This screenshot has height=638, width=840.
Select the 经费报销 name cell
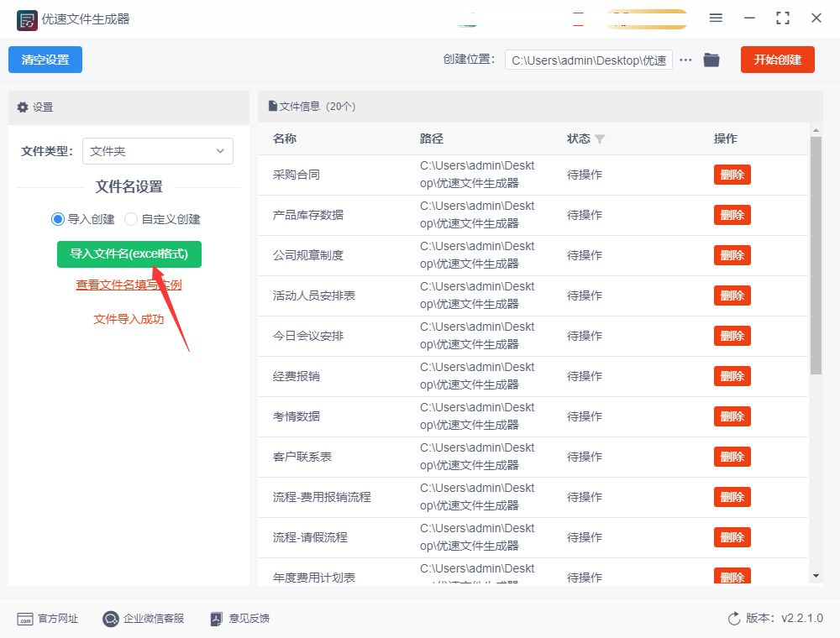click(297, 376)
